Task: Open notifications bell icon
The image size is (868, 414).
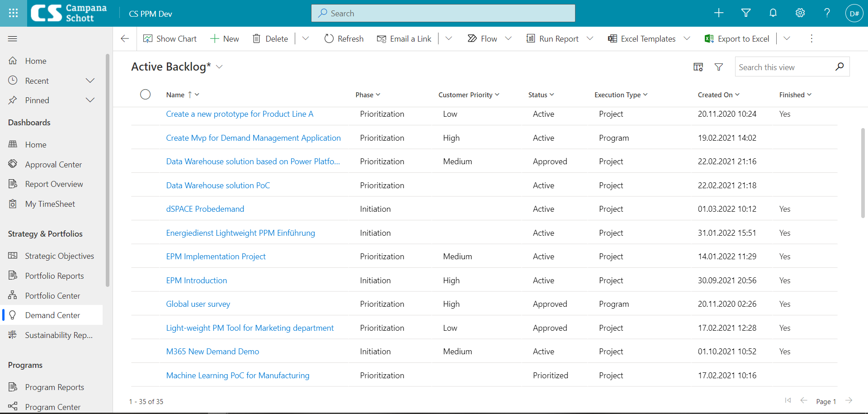Action: click(x=773, y=13)
